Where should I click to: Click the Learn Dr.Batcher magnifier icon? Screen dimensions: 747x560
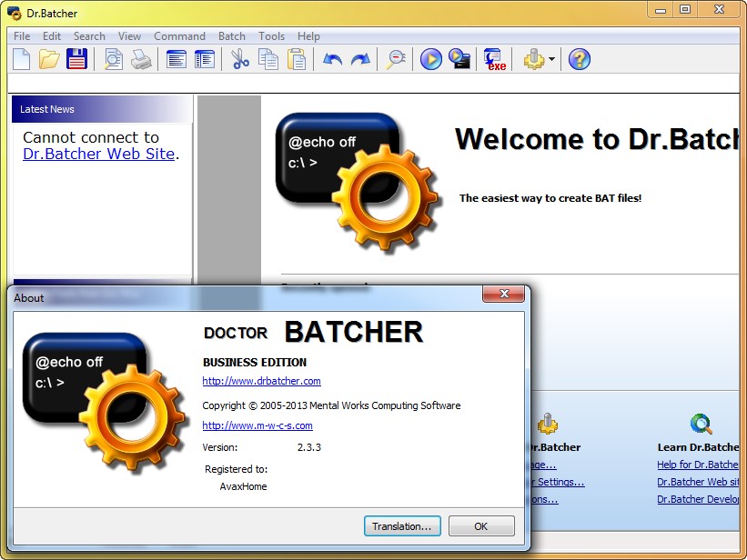point(702,424)
